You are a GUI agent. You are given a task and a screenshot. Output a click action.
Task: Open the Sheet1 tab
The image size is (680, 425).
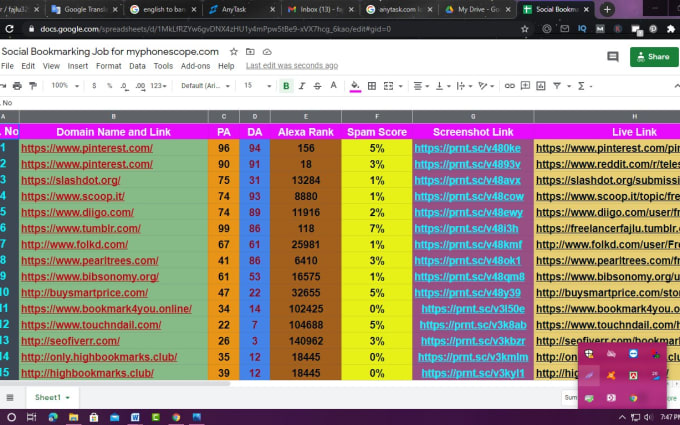pos(52,397)
